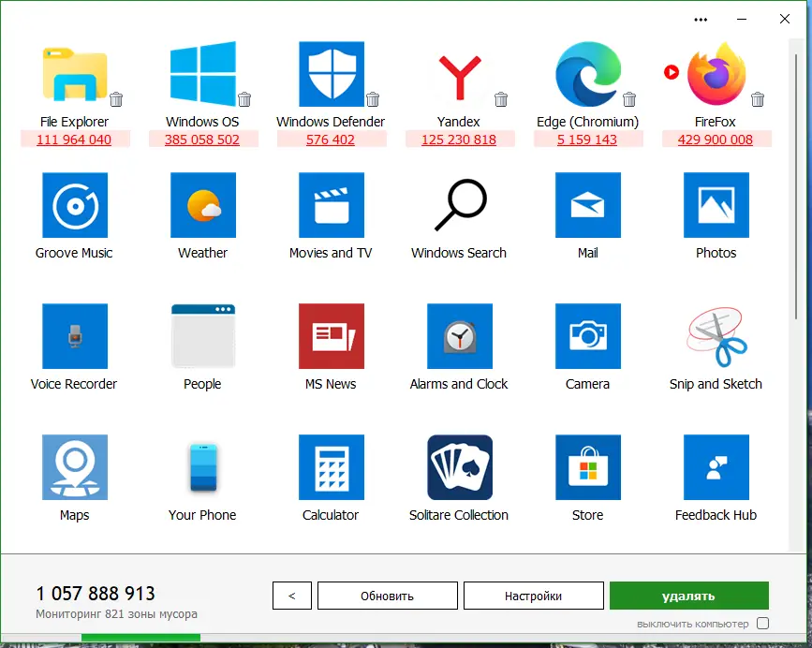Viewport: 812px width, 648px height.
Task: Click the Groove Music label
Action: point(74,253)
